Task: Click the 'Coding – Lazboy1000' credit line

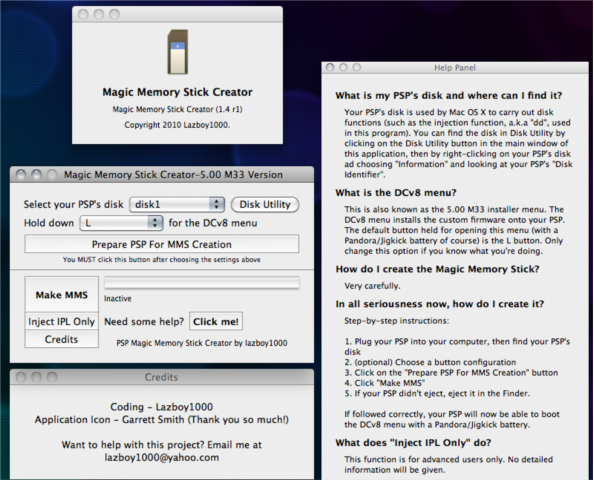Action: click(161, 407)
